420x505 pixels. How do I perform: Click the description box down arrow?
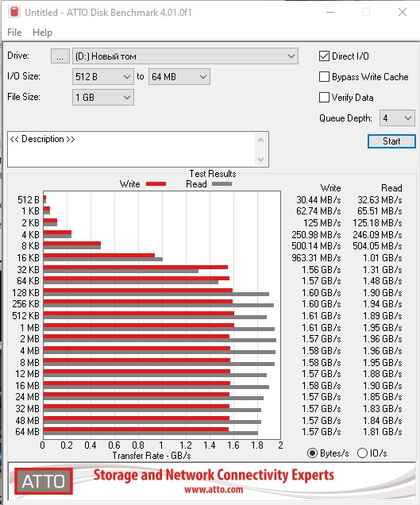coord(261,159)
